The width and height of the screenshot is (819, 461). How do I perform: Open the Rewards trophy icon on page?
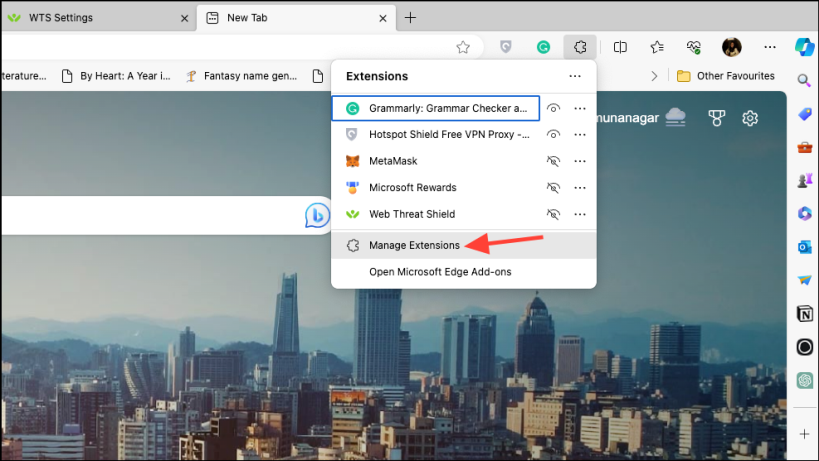tap(716, 118)
